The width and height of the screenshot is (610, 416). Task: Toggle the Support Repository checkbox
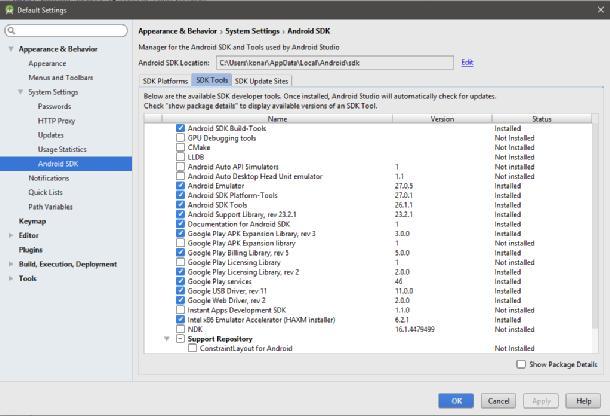click(180, 339)
